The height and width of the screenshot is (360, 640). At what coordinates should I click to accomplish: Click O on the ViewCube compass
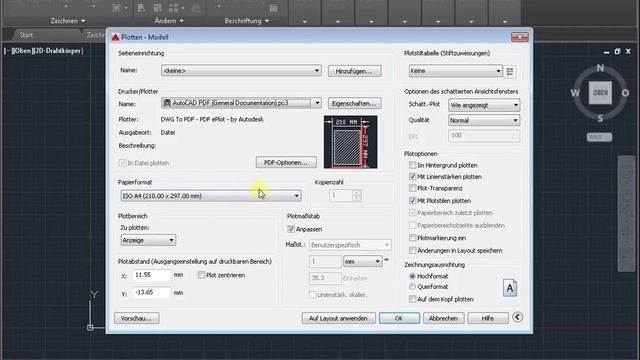pyautogui.click(x=625, y=93)
